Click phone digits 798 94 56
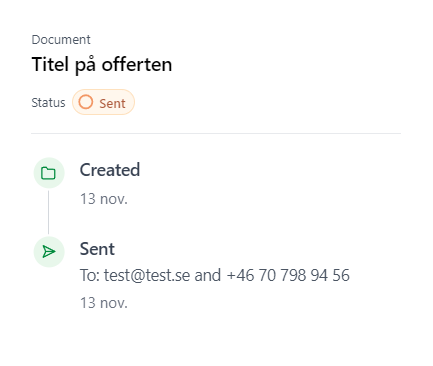 click(315, 275)
